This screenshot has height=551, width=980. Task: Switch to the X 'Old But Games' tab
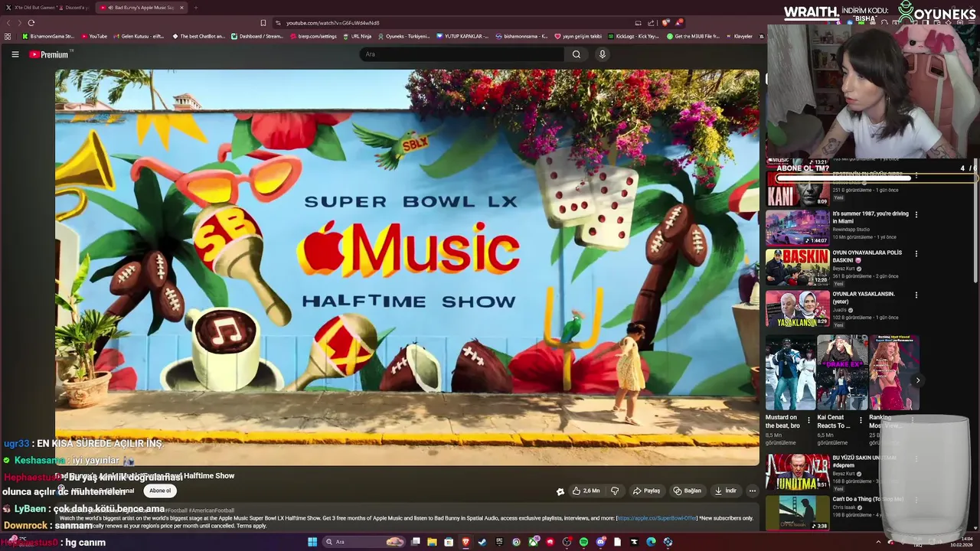click(47, 8)
